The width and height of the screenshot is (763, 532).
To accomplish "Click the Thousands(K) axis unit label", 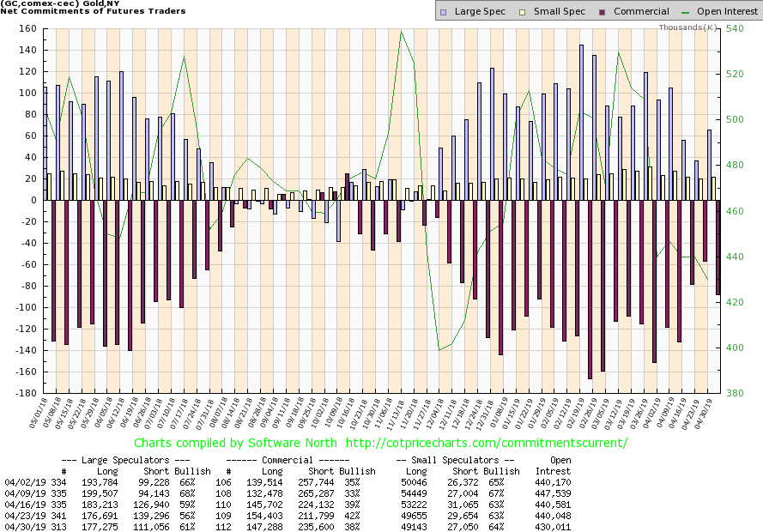I will (x=687, y=27).
